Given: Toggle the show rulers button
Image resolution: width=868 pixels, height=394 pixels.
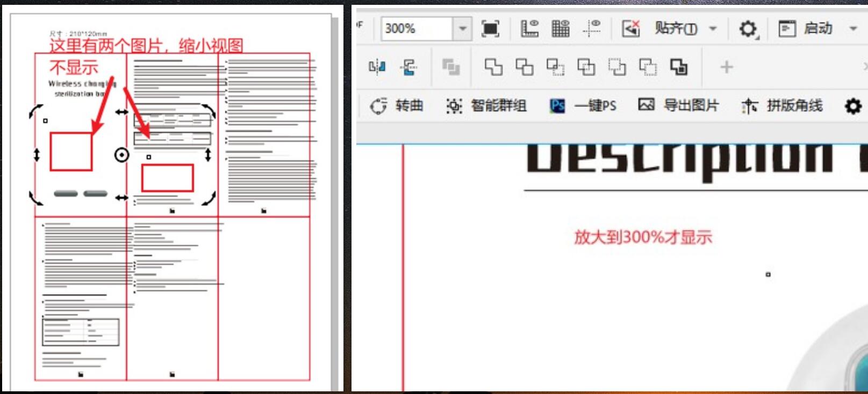Looking at the screenshot, I should [x=529, y=28].
